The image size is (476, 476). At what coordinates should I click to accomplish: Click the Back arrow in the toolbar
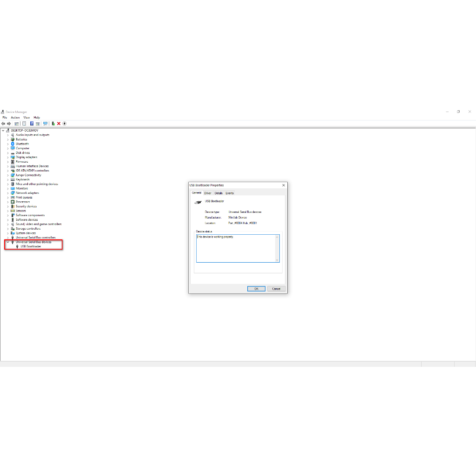[3, 124]
